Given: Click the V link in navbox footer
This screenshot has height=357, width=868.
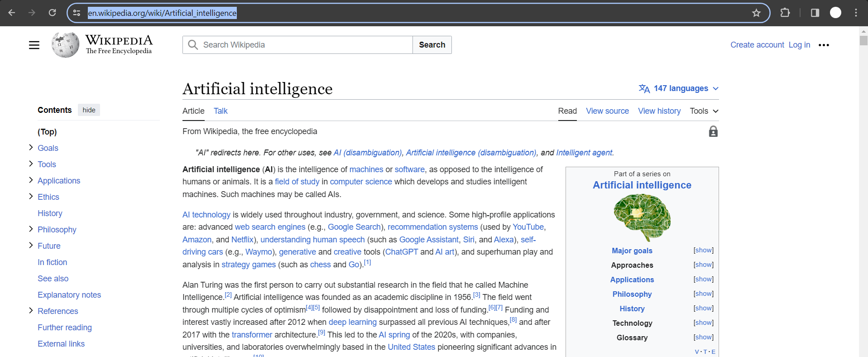Looking at the screenshot, I should (697, 352).
